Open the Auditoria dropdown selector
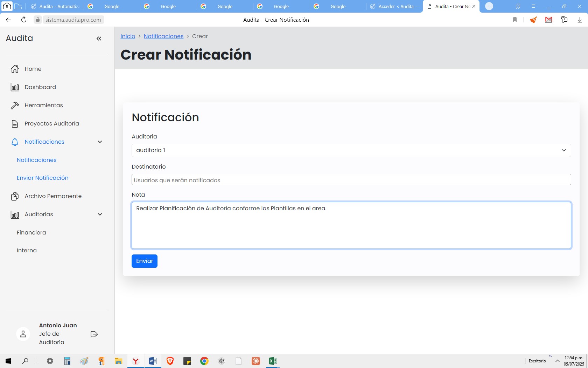 click(351, 150)
